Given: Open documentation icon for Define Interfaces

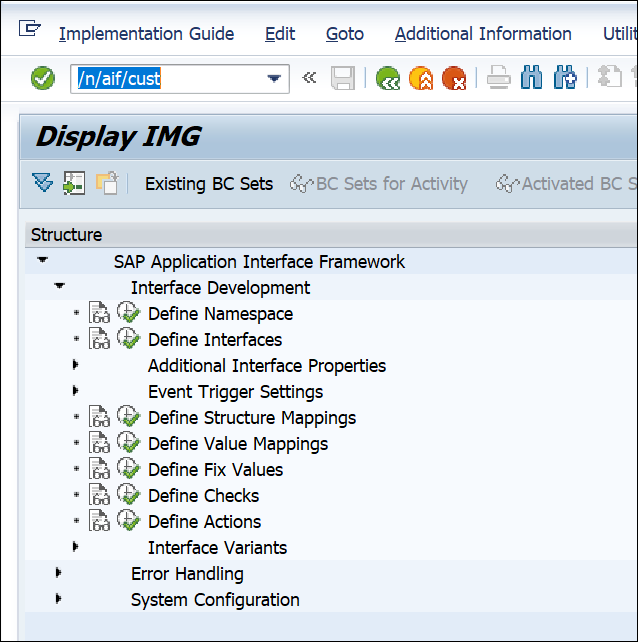Looking at the screenshot, I should tap(100, 339).
